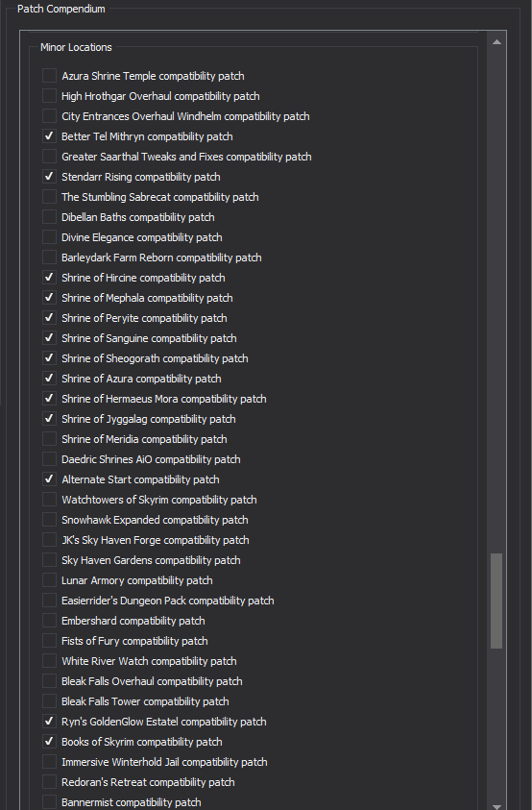Uncheck Ryn's GoldenGlow Estatel patch
Screen dimensions: 532x810
pyautogui.click(x=49, y=722)
